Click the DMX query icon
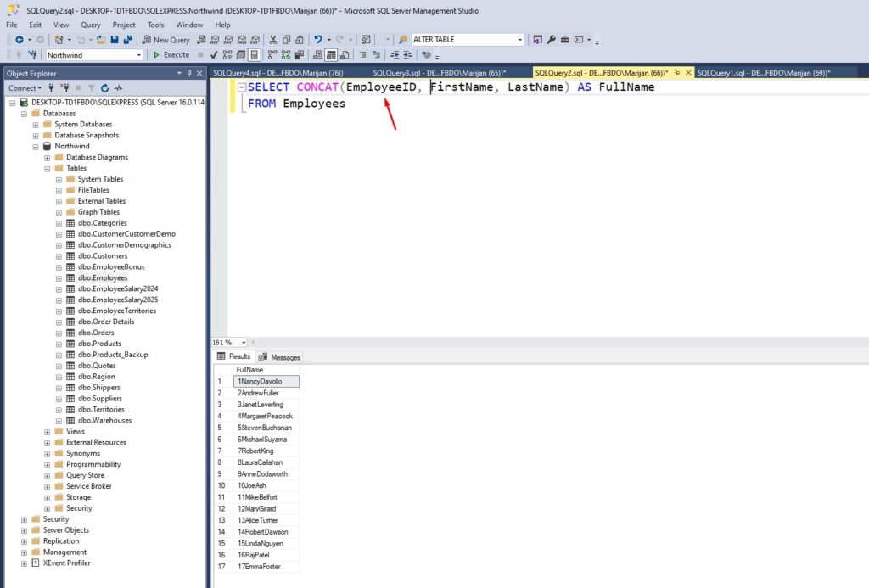 coord(227,40)
